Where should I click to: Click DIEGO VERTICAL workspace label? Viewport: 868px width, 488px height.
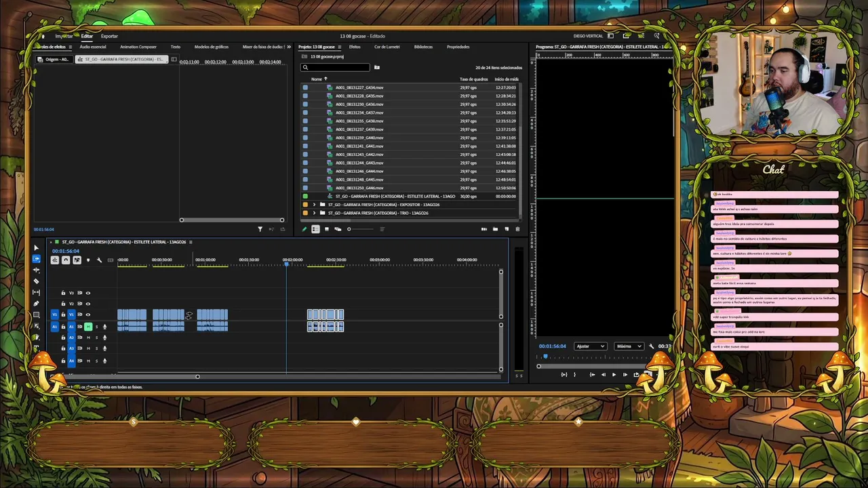tap(588, 36)
